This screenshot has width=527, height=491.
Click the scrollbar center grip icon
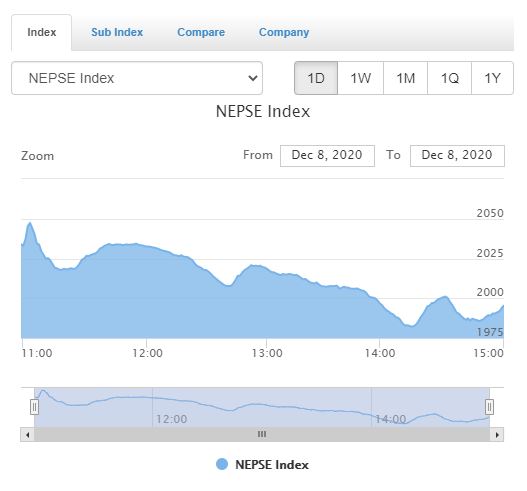click(262, 434)
